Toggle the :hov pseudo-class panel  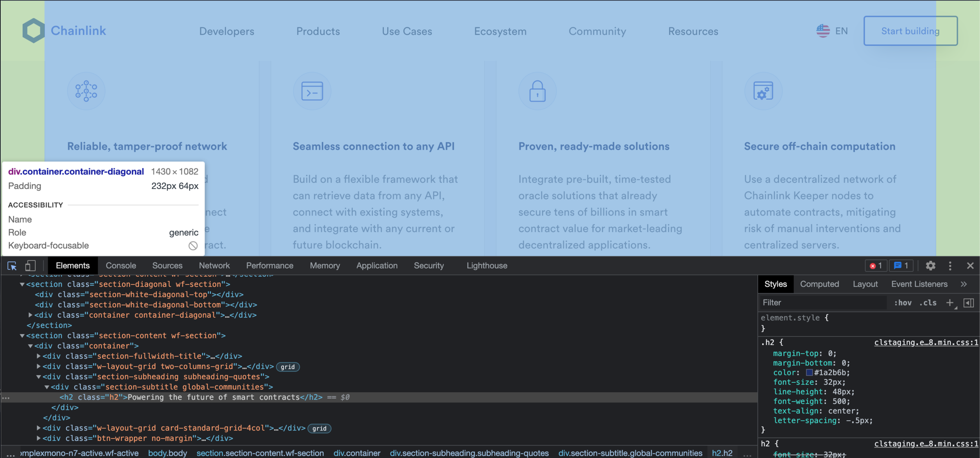click(903, 302)
